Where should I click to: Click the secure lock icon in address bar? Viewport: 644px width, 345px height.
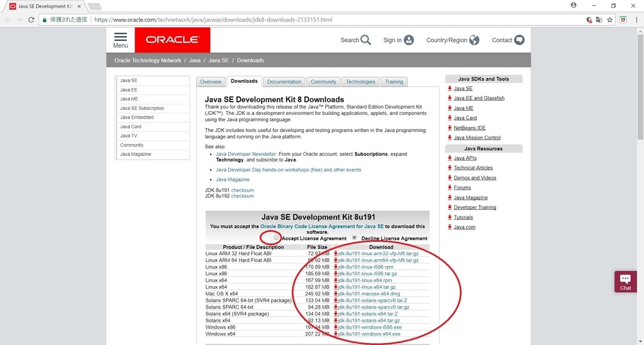tap(45, 19)
